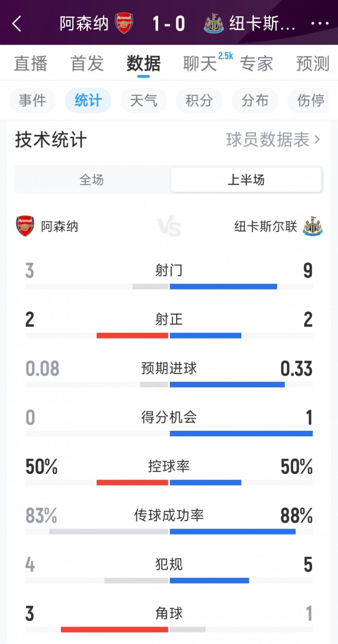The height and width of the screenshot is (644, 338).
Task: Select the 事件 events chip
Action: click(32, 100)
